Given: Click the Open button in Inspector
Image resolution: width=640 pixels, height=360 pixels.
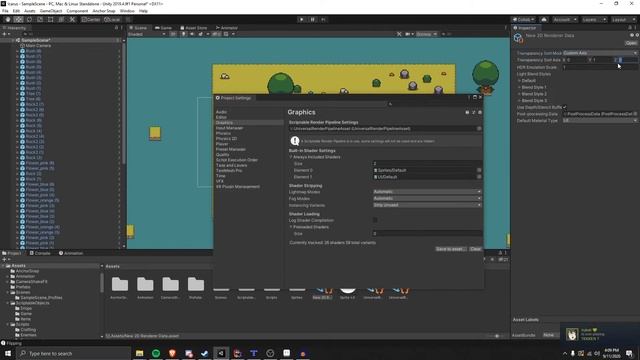Looking at the screenshot, I should [631, 43].
